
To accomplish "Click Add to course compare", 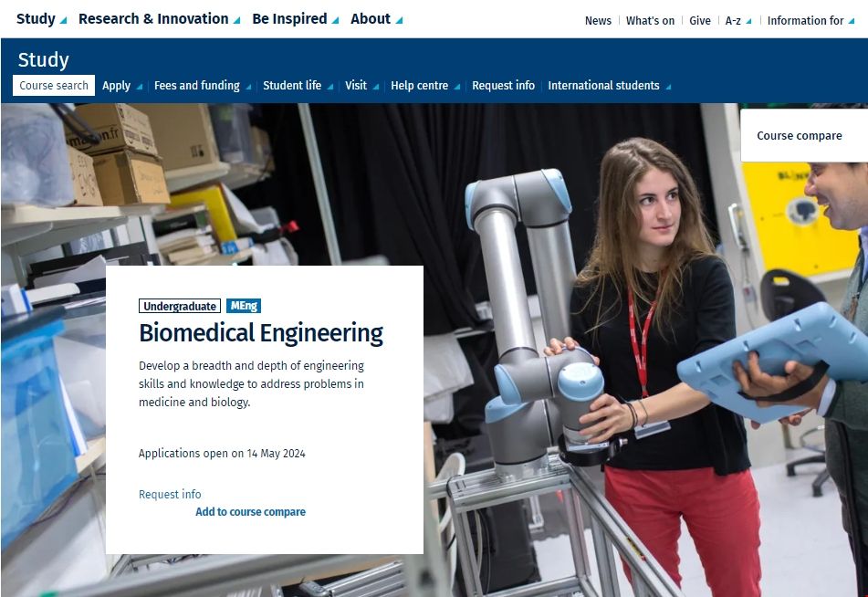I will click(250, 512).
